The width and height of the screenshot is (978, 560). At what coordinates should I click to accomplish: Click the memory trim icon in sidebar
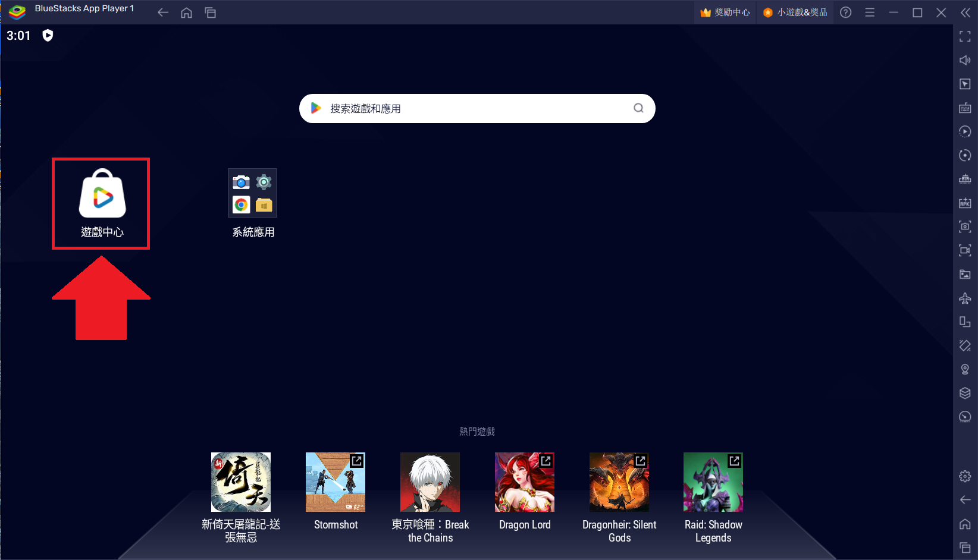[x=965, y=179]
